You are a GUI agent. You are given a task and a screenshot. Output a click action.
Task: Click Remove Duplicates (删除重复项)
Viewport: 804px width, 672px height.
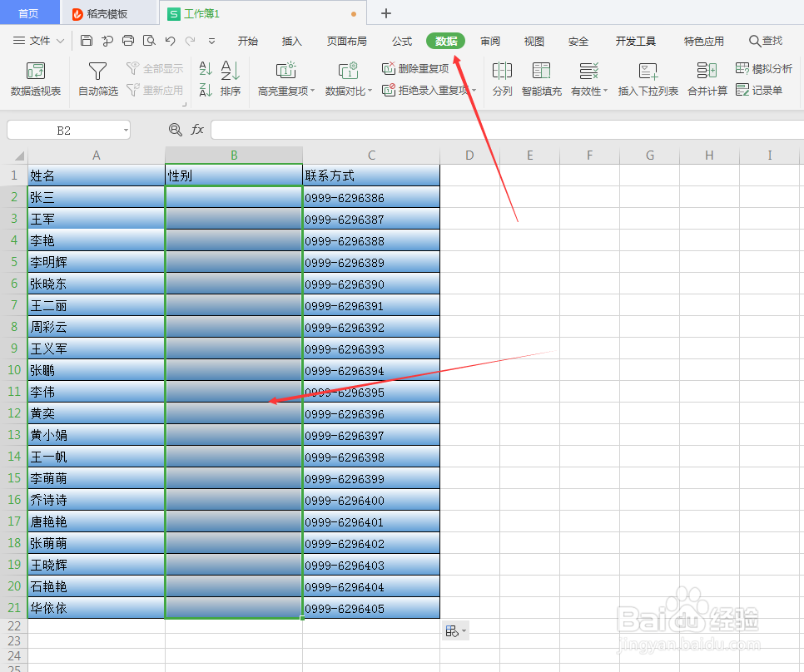coord(415,68)
